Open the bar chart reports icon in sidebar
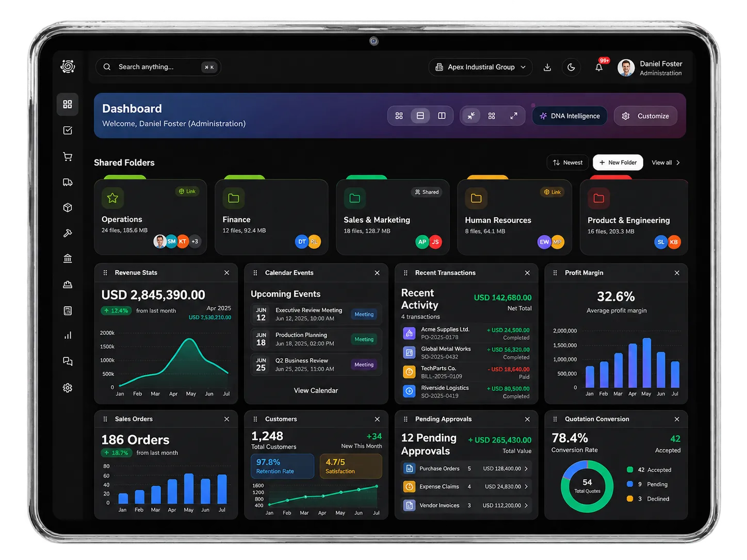Image resolution: width=747 pixels, height=560 pixels. click(68, 336)
